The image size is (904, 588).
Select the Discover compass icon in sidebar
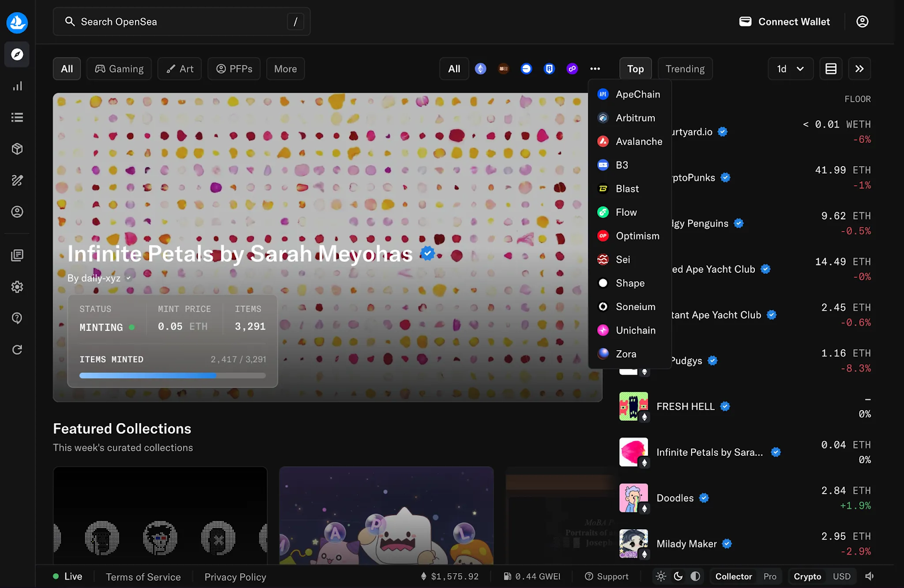pos(18,54)
